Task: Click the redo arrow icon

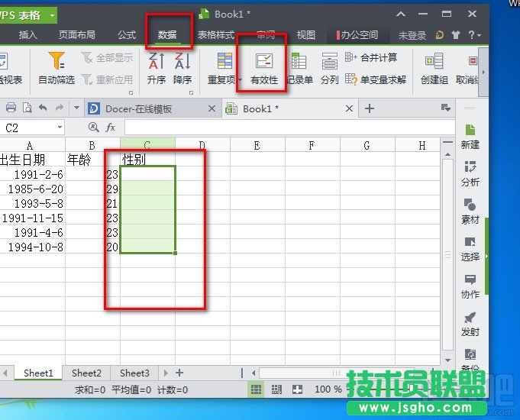Action: point(60,108)
